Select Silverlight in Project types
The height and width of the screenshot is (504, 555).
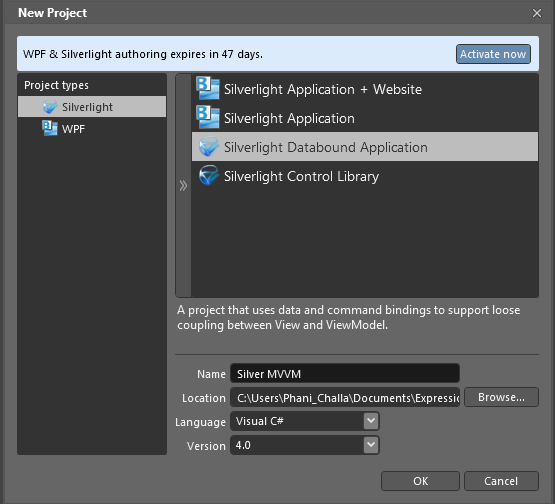pos(92,107)
